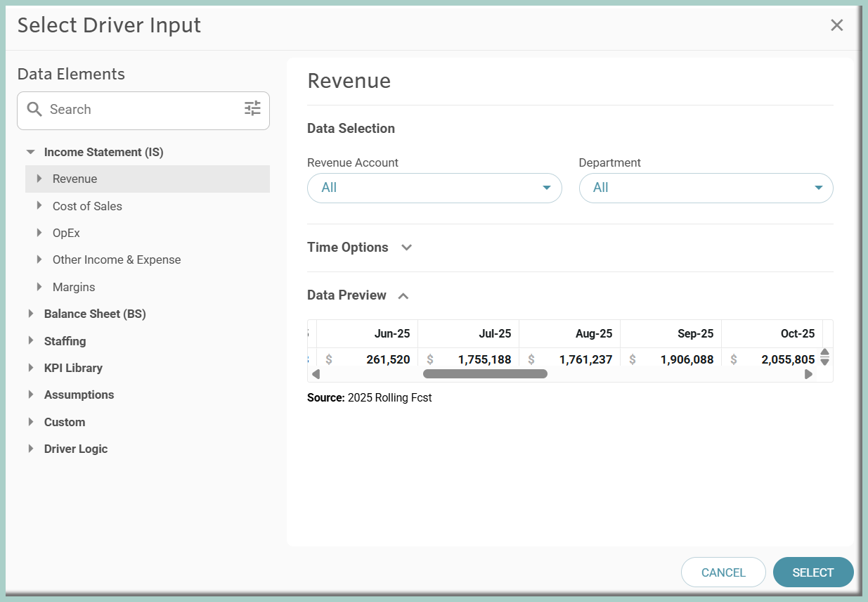
Task: Expand the Margins tree arrow
Action: click(x=39, y=286)
